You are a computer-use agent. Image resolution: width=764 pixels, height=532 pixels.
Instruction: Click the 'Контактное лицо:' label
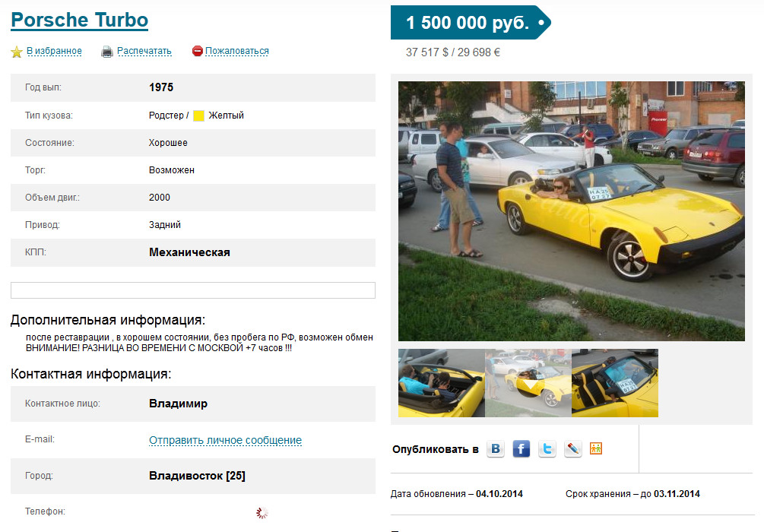pos(63,404)
